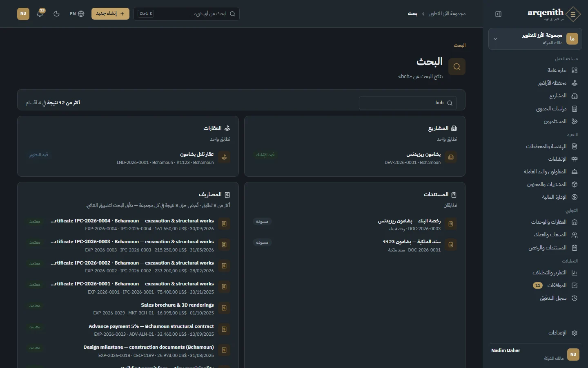This screenshot has height=368, width=588.
Task: Click the المبيعات والعملاء people icon
Action: 575,235
